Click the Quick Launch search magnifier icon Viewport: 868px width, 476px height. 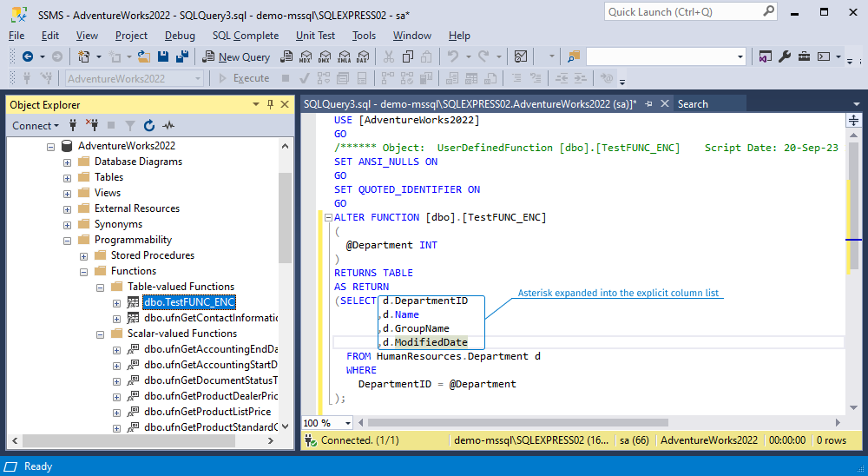point(768,11)
